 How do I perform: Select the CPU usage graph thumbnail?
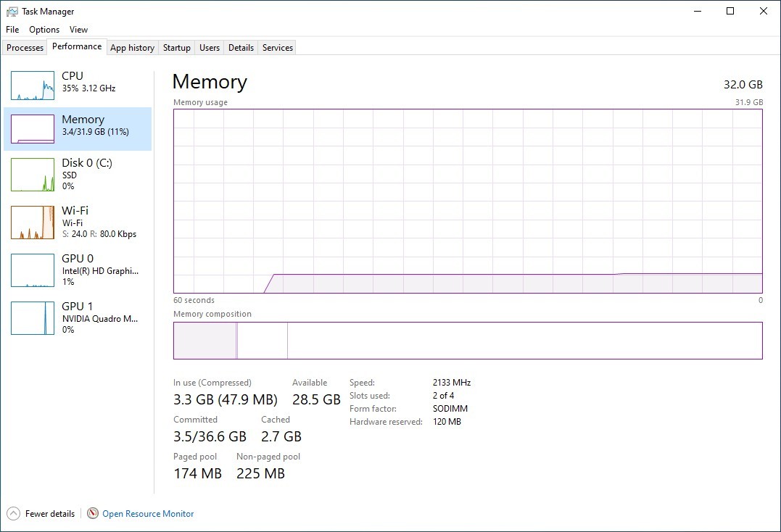click(x=33, y=86)
